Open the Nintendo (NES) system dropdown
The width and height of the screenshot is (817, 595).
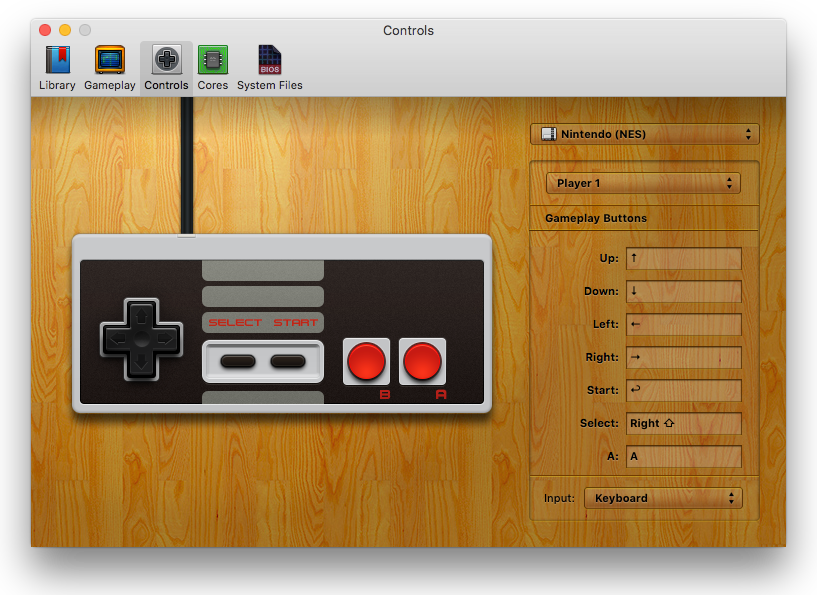645,134
